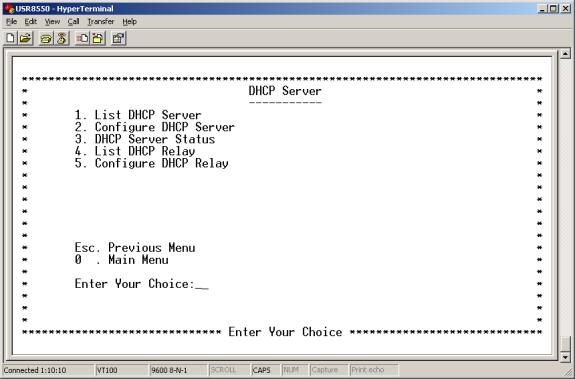The height and width of the screenshot is (379, 575).
Task: Open the Edit menu
Action: [x=30, y=22]
